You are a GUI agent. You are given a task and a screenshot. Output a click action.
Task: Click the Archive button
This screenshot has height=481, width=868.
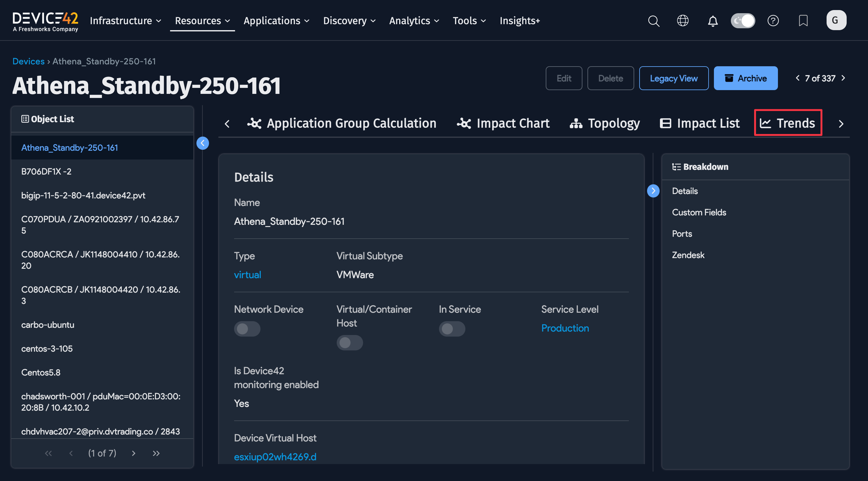click(745, 78)
